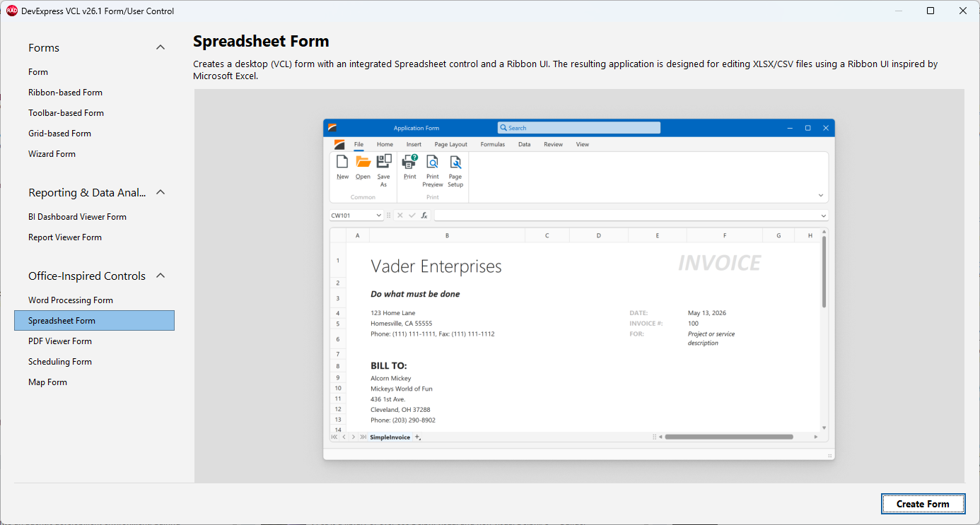Collapse the Reporting & Data Analytics section
This screenshot has width=980, height=525.
pyautogui.click(x=161, y=192)
